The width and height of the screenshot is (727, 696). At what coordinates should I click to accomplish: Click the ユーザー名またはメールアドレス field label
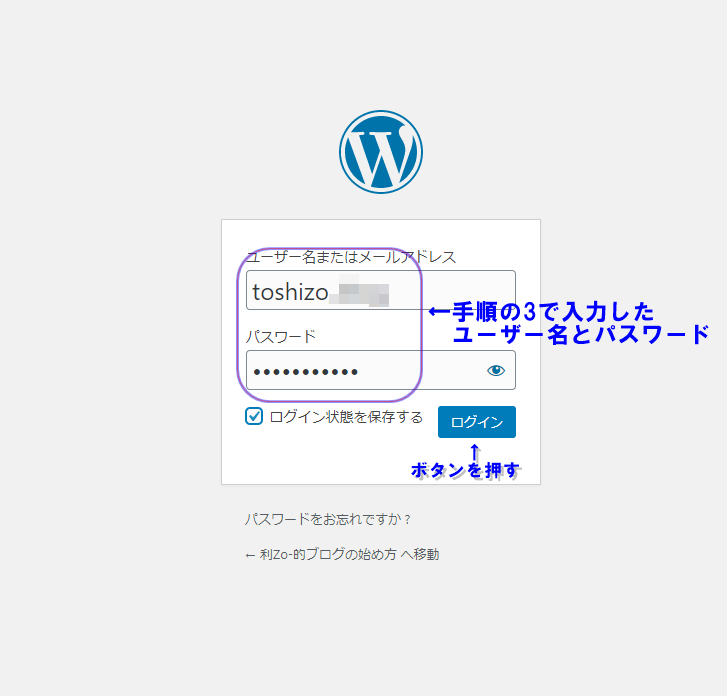[x=351, y=257]
